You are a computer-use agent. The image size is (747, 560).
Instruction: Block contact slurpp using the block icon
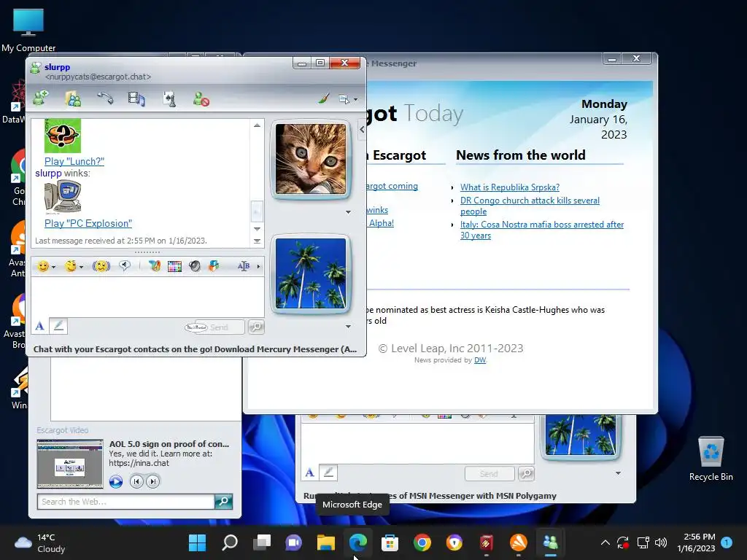coord(201,98)
